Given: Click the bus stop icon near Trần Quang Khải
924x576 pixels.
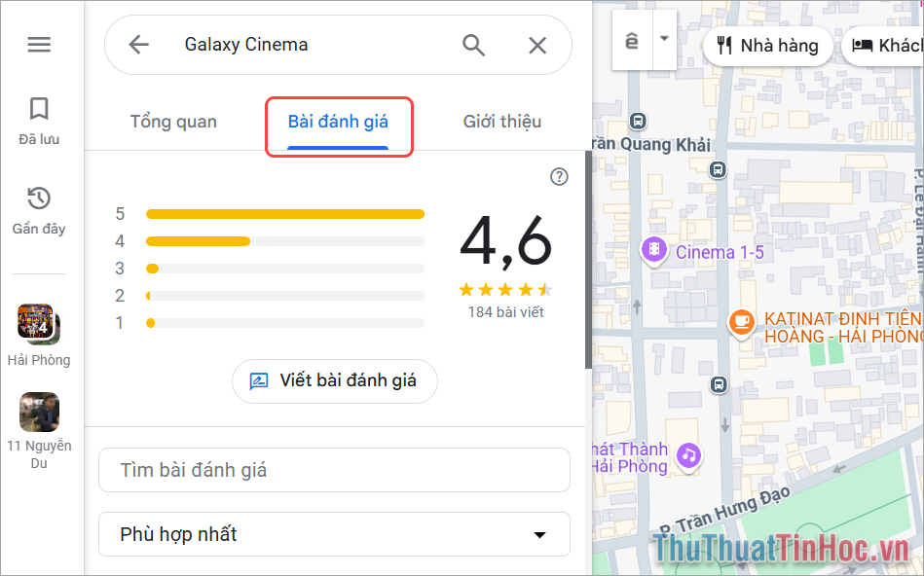Looking at the screenshot, I should pyautogui.click(x=637, y=122).
